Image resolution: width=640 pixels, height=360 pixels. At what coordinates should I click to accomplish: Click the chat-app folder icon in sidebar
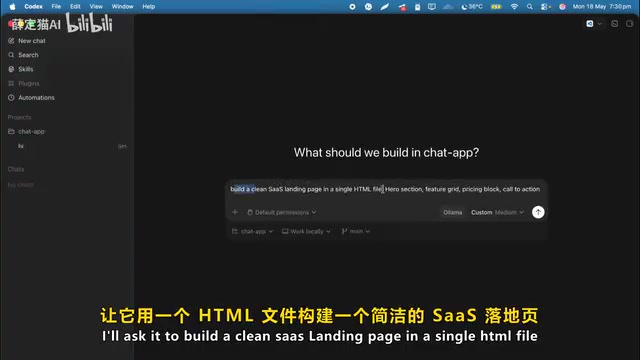[11, 131]
